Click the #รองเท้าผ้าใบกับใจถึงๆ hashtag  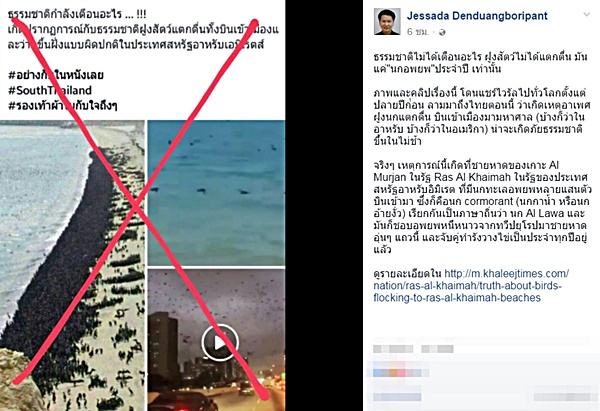pos(63,106)
